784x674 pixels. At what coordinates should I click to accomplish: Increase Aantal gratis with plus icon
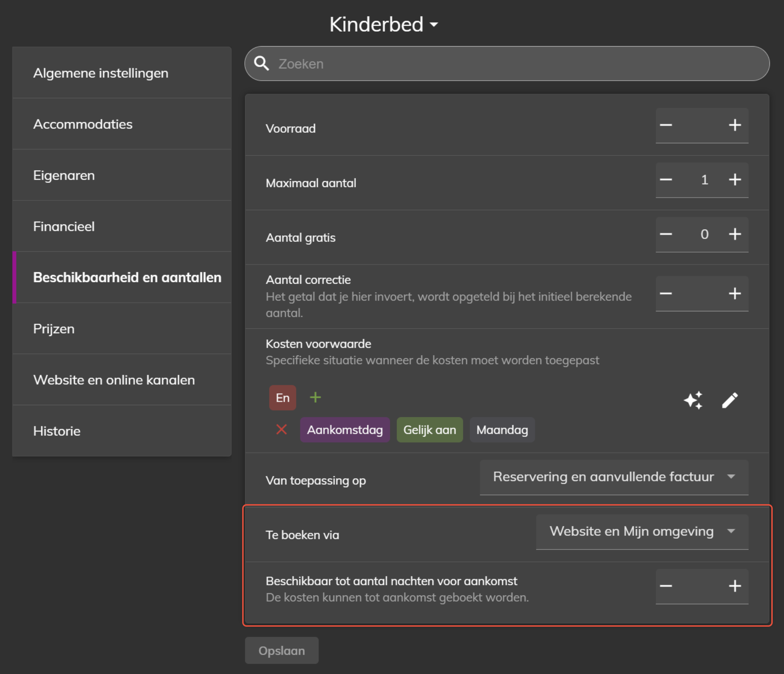tap(735, 234)
